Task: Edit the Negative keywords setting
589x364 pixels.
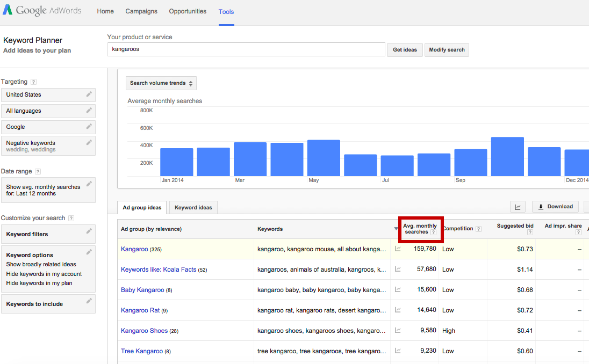Action: pyautogui.click(x=89, y=142)
